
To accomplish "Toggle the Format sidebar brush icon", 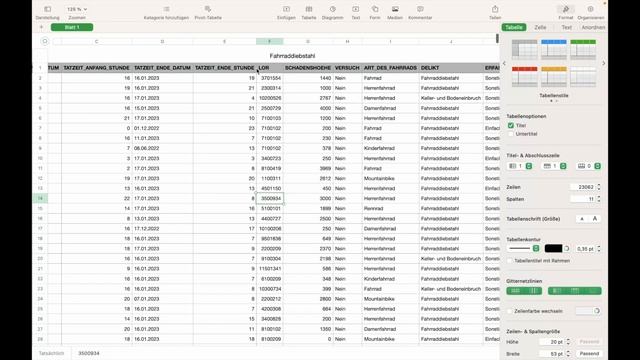I will click(x=565, y=9).
